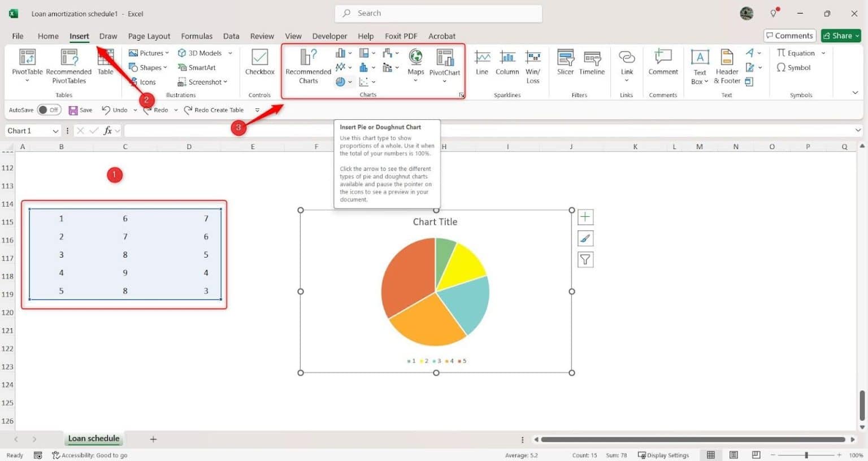
Task: Insert a Checkbox control
Action: point(259,63)
